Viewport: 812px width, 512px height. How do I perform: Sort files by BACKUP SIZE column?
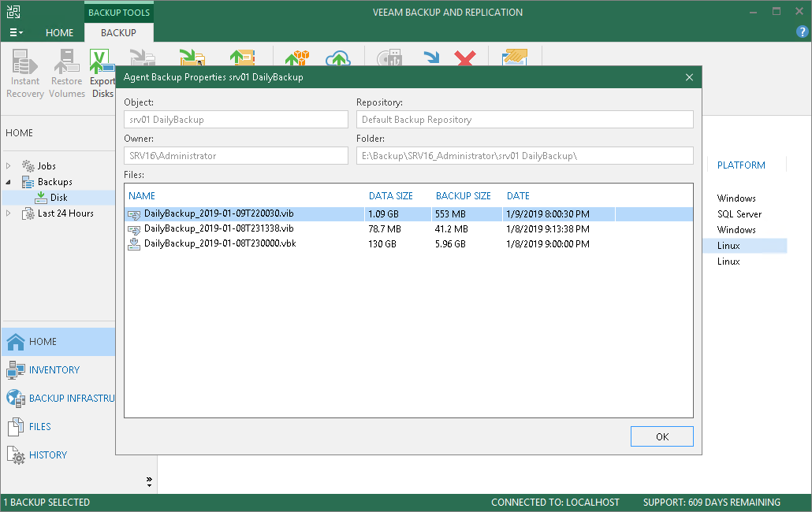coord(463,196)
